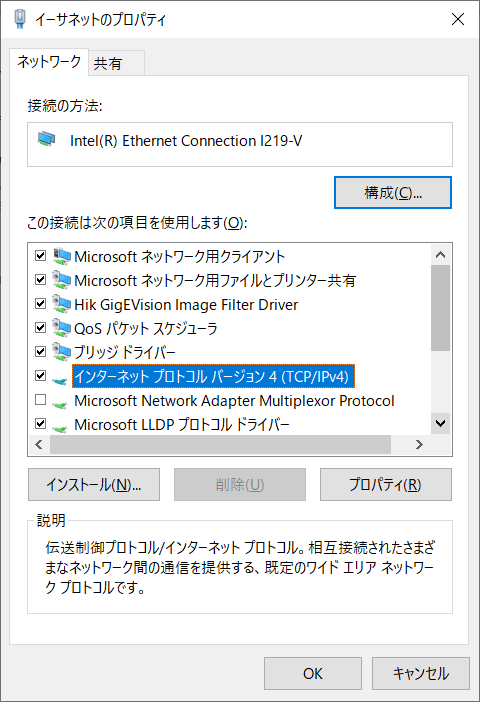This screenshot has width=480, height=702.
Task: Select the ネットワーク tab
Action: [49, 61]
